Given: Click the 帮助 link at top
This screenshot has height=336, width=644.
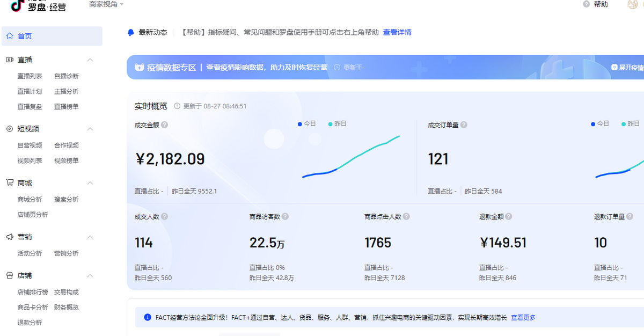Looking at the screenshot, I should coord(601,4).
